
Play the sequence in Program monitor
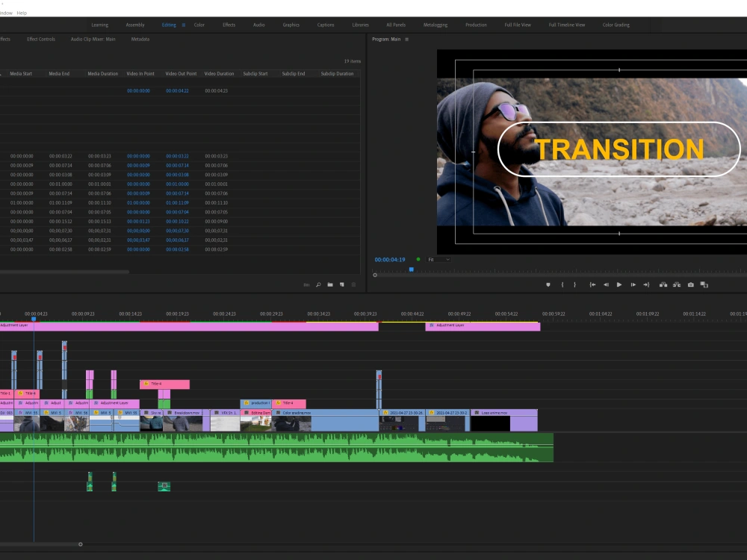pos(619,284)
